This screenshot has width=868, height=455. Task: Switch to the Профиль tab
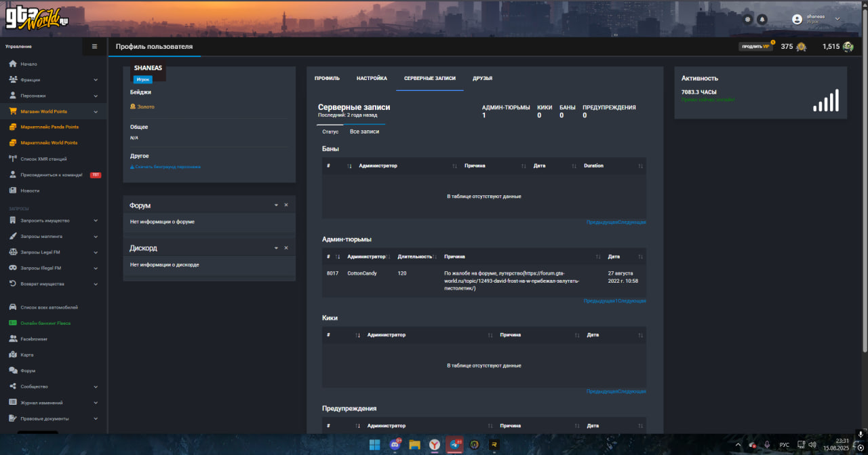tap(327, 78)
